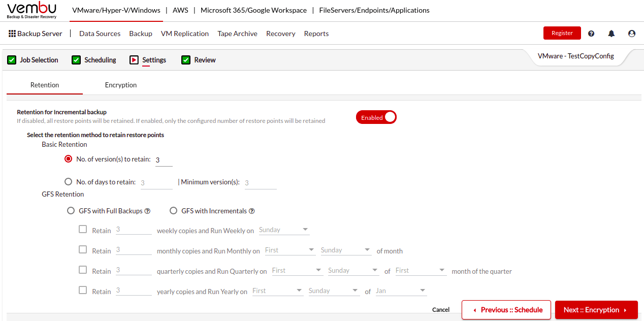644x321 pixels.
Task: Click the Scheduling step label
Action: (100, 60)
